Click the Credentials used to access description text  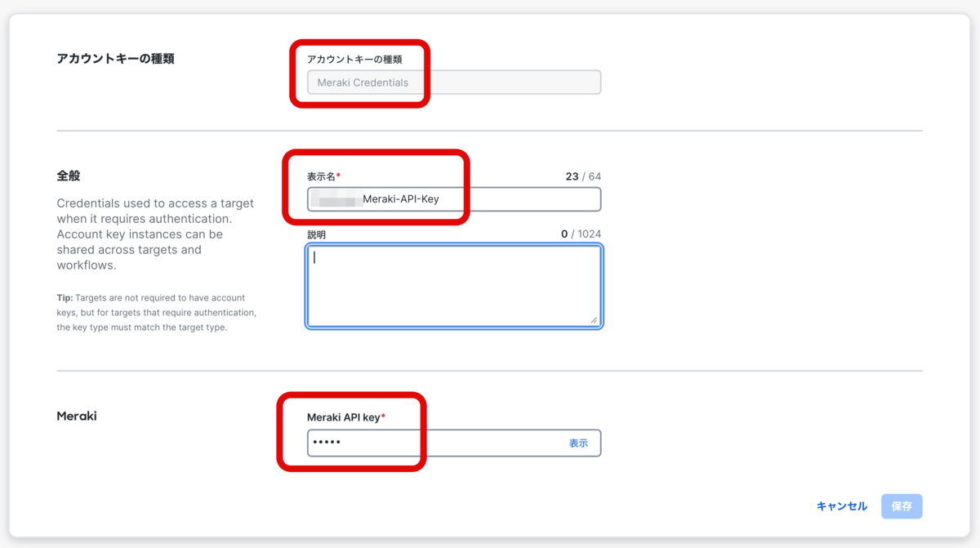(x=155, y=234)
